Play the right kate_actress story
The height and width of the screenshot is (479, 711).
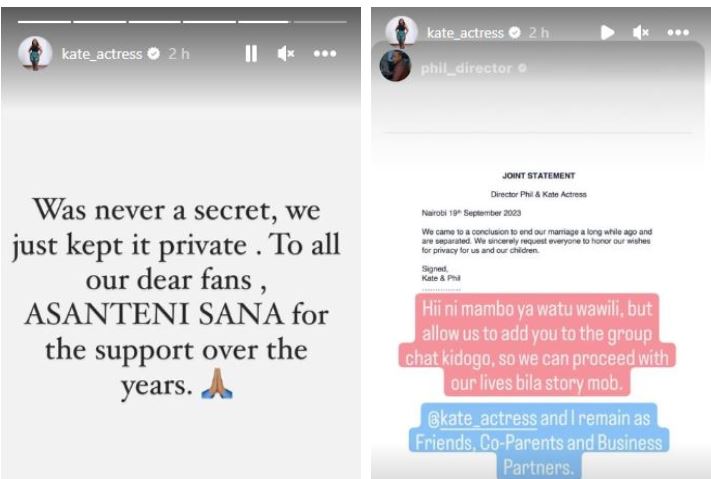point(608,32)
